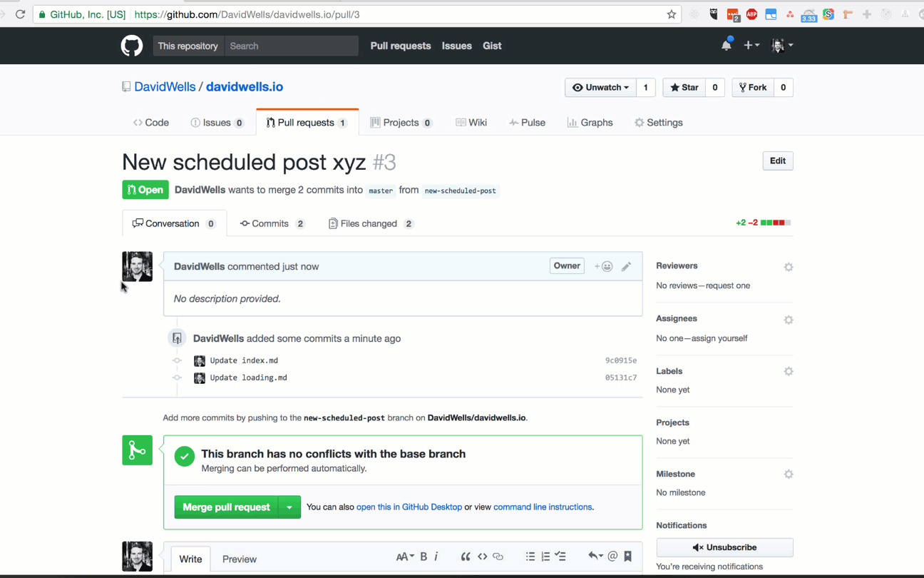Open the Update index.md commit

244,360
